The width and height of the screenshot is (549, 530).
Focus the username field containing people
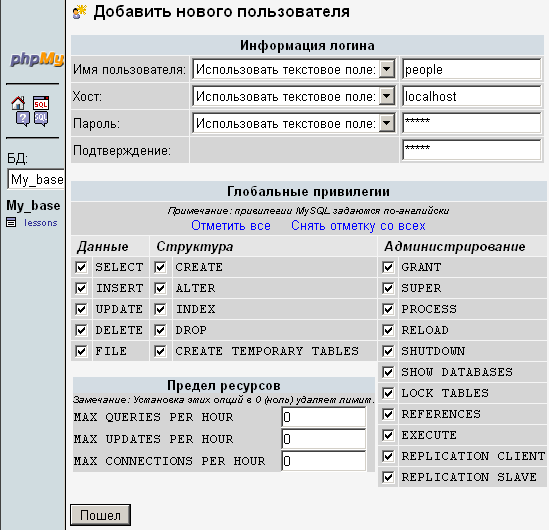472,69
